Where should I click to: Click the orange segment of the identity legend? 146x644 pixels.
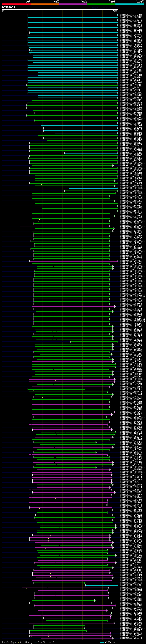tap(45, 4)
